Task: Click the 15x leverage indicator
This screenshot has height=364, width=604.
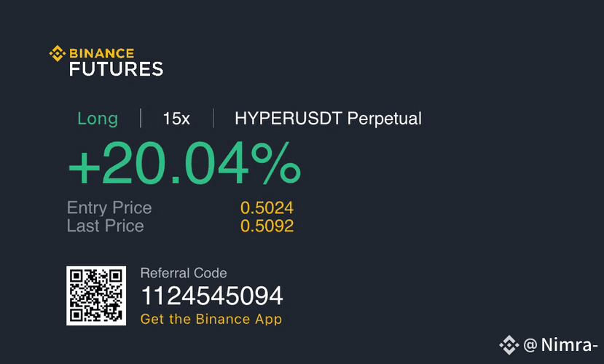Action: coord(176,119)
